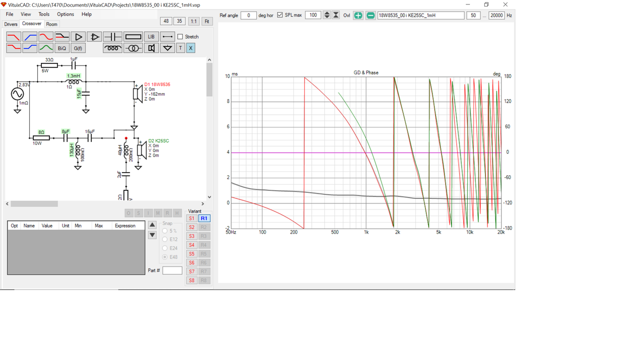Click the wire connection tool
The width and height of the screenshot is (644, 349).
click(168, 37)
